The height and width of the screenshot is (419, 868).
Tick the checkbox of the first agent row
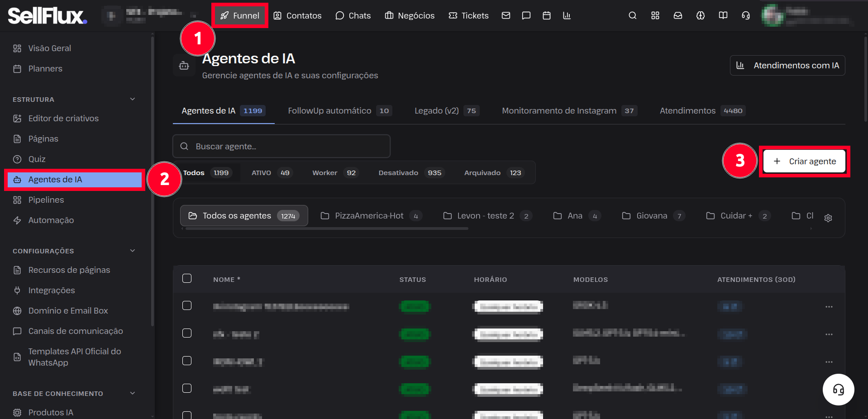click(187, 305)
